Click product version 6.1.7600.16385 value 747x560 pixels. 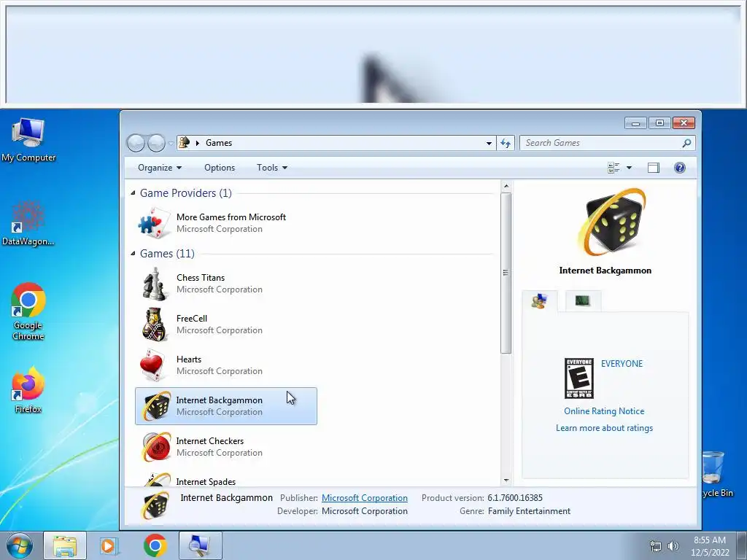click(515, 497)
